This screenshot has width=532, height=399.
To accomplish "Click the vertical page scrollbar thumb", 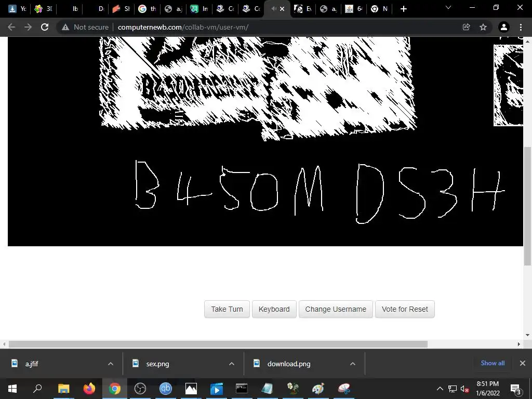I will click(528, 206).
